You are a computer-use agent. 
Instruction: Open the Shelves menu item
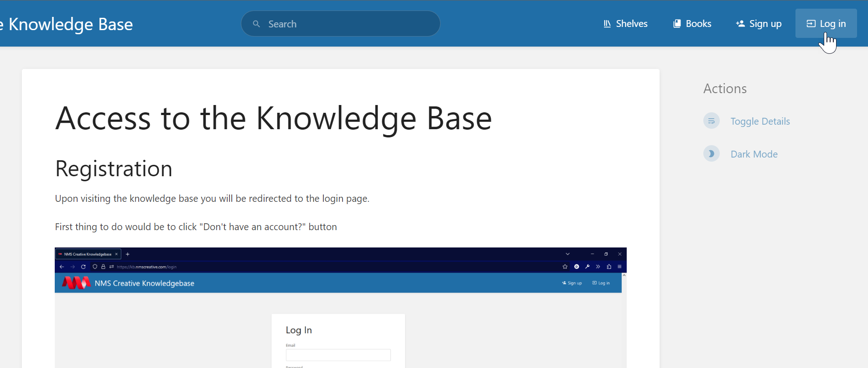(x=625, y=24)
